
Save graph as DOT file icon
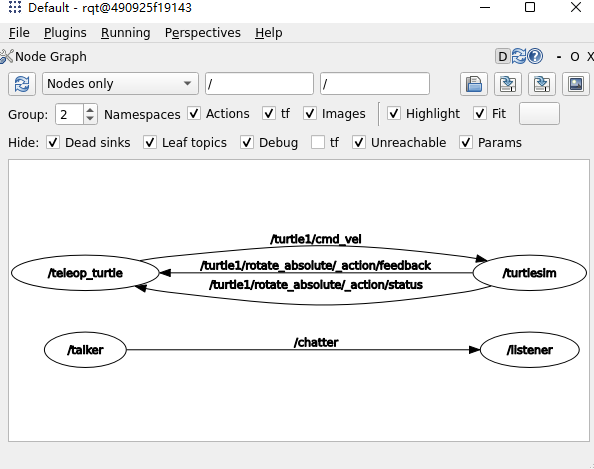pyautogui.click(x=508, y=84)
